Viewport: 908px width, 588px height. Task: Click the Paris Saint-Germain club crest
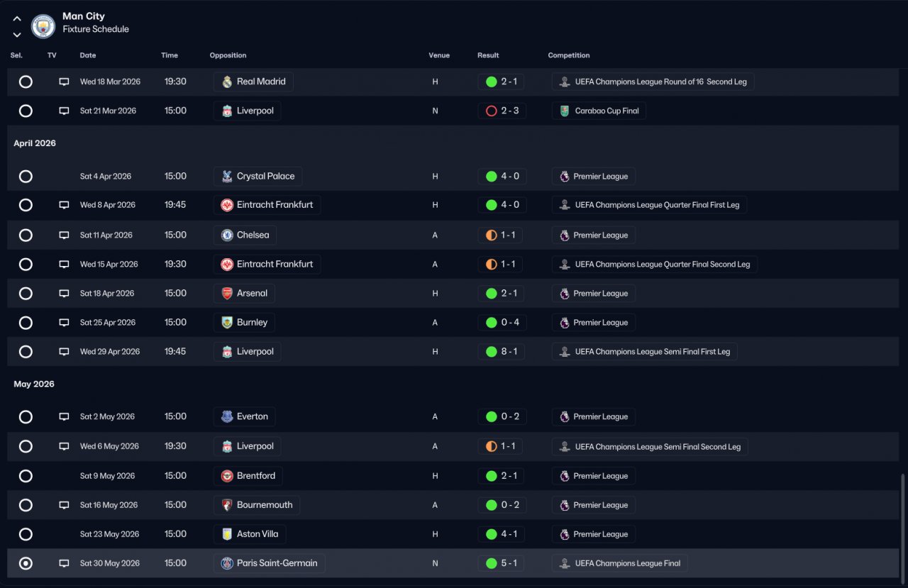227,564
